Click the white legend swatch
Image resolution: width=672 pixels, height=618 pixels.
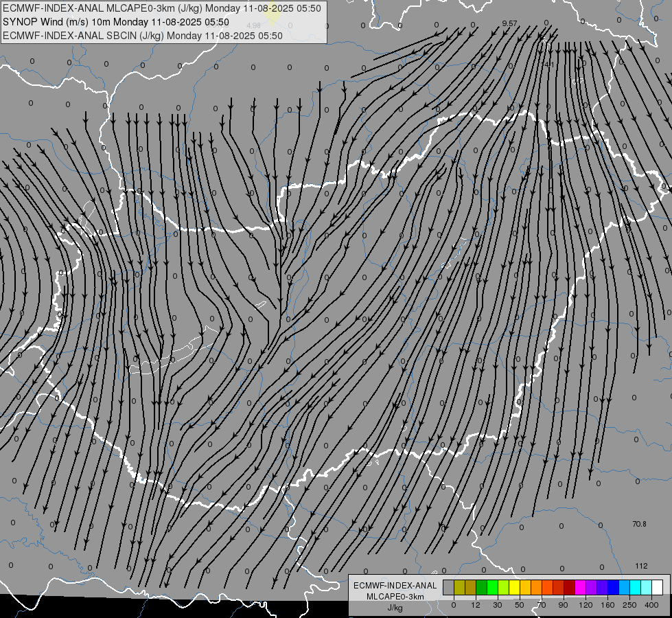(658, 587)
